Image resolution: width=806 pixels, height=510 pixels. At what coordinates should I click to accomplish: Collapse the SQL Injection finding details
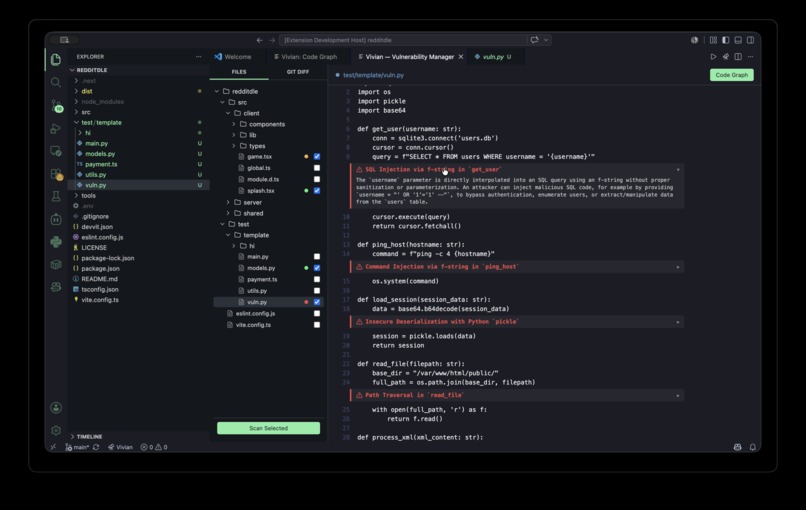click(677, 170)
